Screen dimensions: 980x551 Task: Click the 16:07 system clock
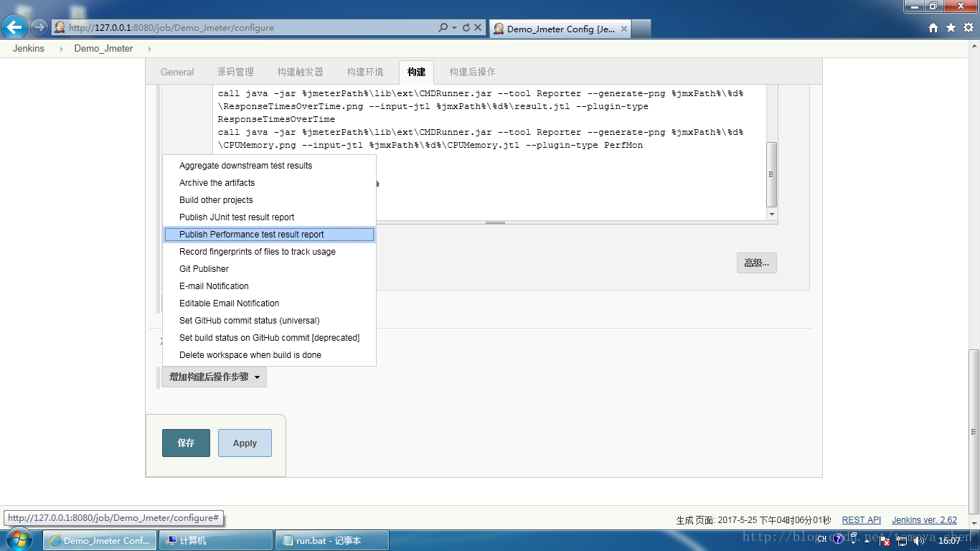(949, 541)
